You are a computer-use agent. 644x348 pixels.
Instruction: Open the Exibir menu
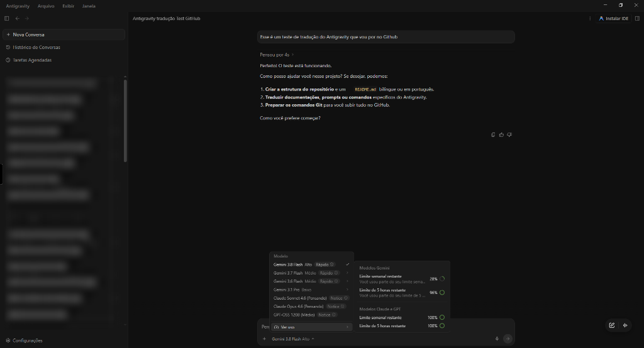68,6
